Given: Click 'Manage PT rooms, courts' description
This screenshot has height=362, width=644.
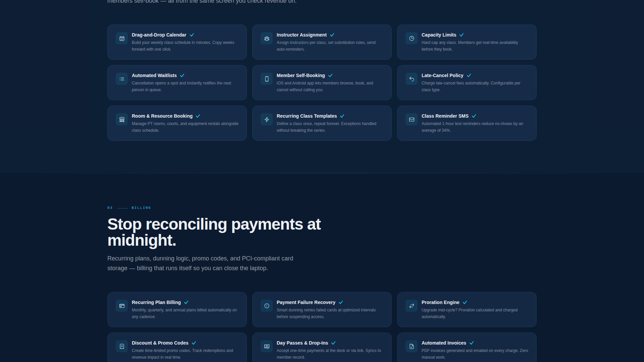Looking at the screenshot, I should coord(185,127).
